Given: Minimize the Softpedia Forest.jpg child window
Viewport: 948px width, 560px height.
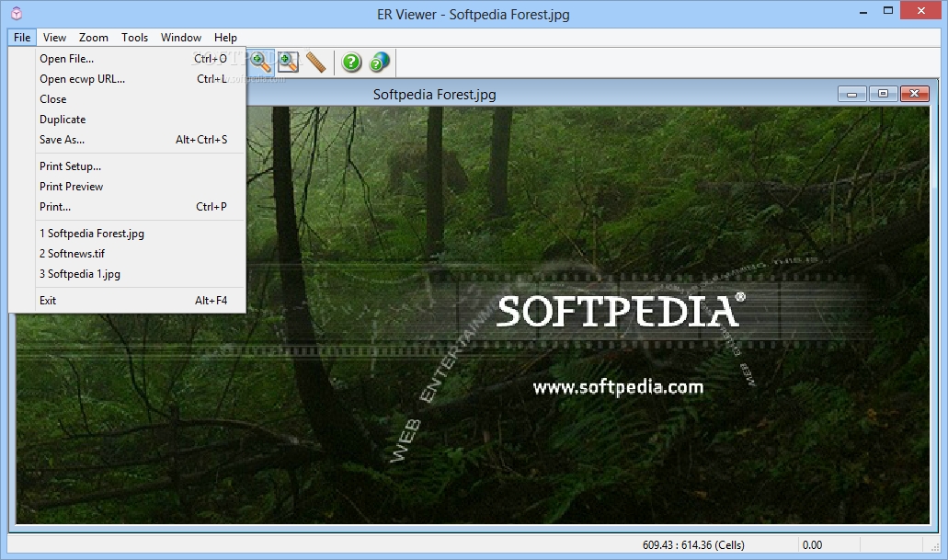Looking at the screenshot, I should [x=852, y=94].
